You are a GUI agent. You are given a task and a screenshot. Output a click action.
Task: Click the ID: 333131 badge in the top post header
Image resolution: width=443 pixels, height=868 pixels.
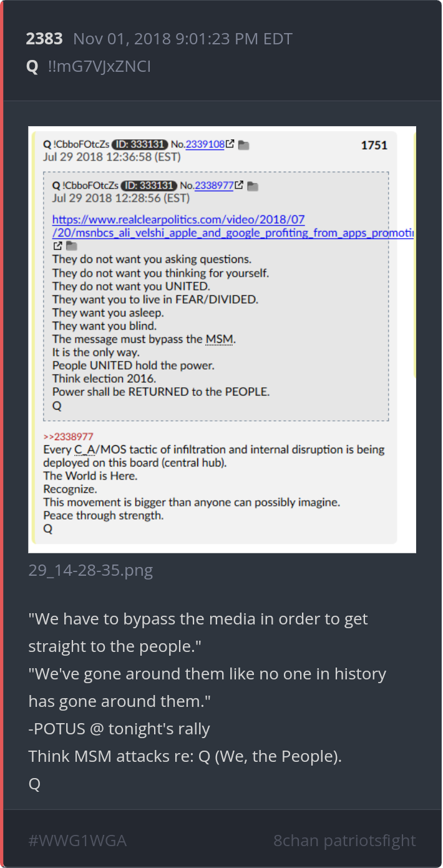coord(140,144)
